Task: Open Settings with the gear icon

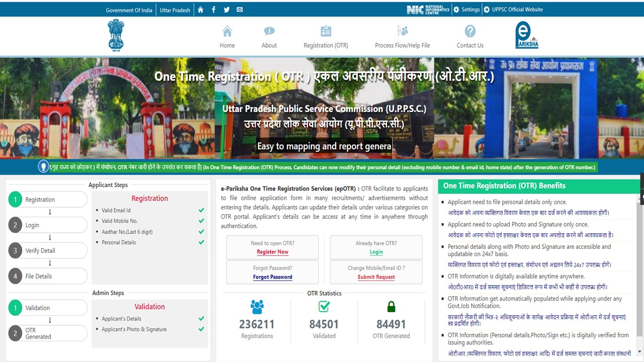Action: click(x=466, y=10)
